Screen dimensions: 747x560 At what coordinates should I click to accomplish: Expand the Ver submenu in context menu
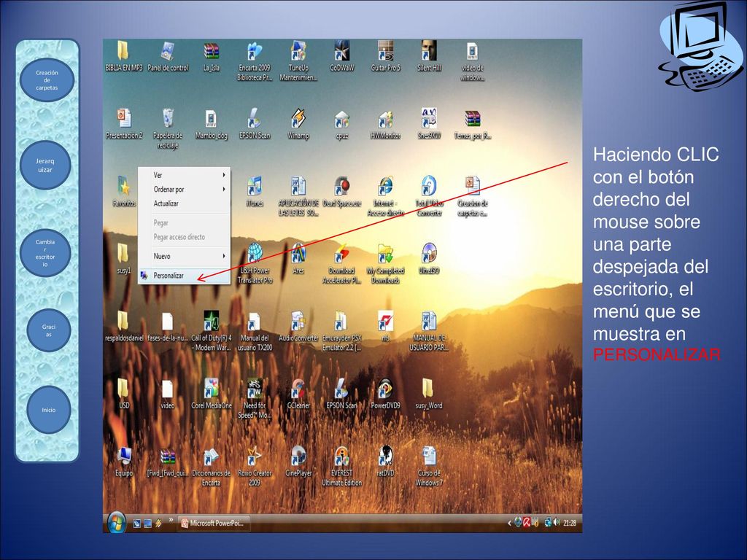point(184,175)
